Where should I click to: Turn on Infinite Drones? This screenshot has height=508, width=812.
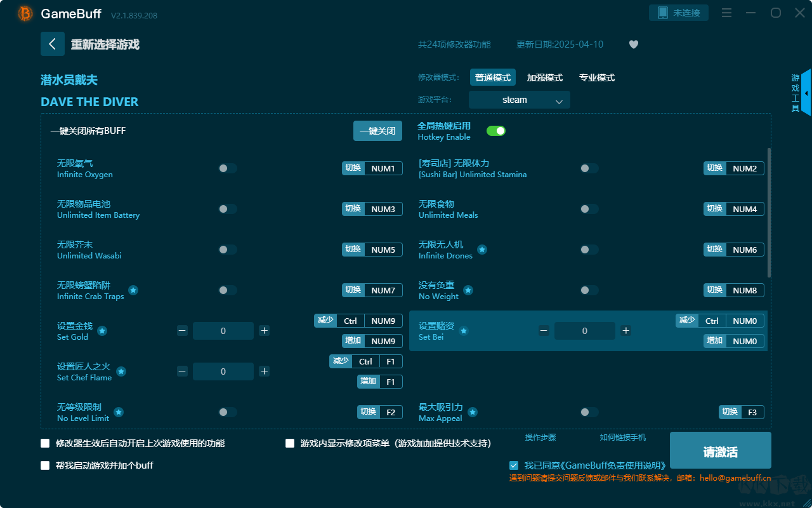tap(589, 250)
